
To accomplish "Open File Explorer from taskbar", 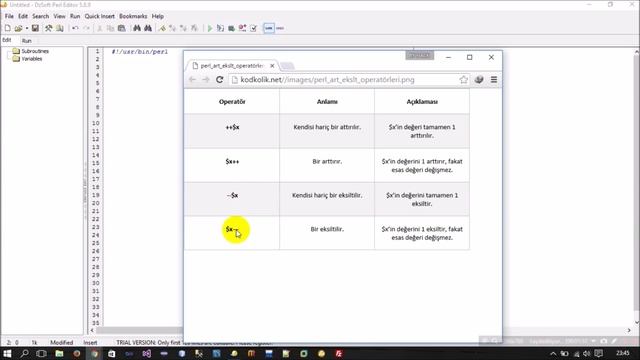I will [x=59, y=353].
